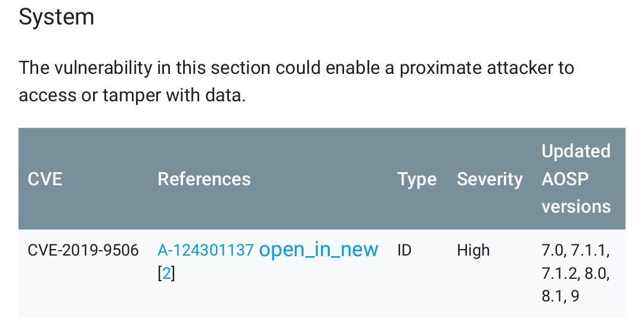Select the CVE-2019-9506 cell text
Viewport: 644px width, 336px height.
pyautogui.click(x=83, y=250)
